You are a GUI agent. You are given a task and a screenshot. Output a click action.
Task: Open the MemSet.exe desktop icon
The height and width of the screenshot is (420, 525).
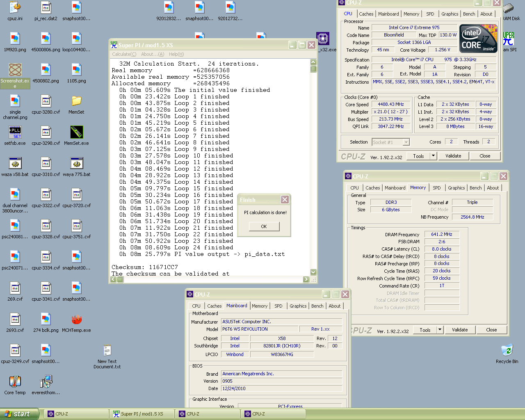pyautogui.click(x=76, y=132)
